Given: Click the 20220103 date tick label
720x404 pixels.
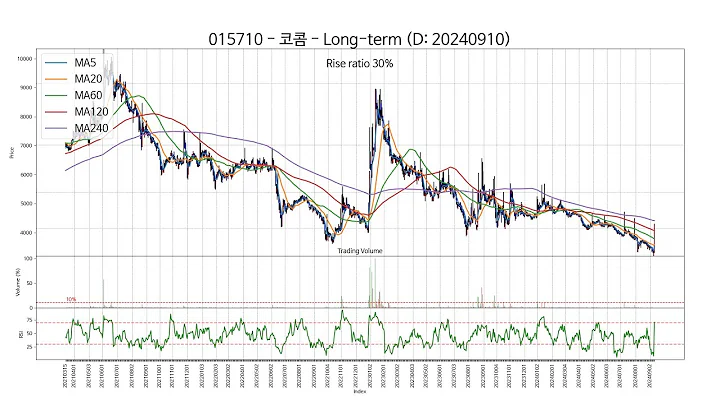Looking at the screenshot, I should coord(202,375).
